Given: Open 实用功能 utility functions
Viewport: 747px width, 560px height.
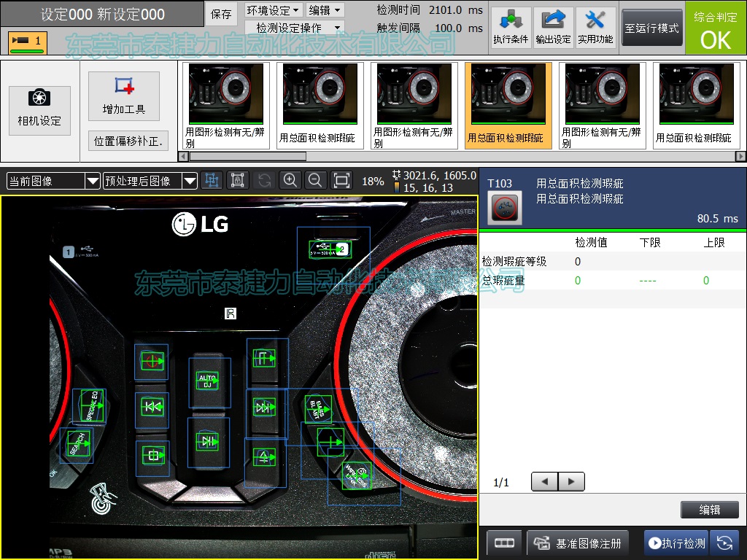Looking at the screenshot, I should tap(595, 28).
